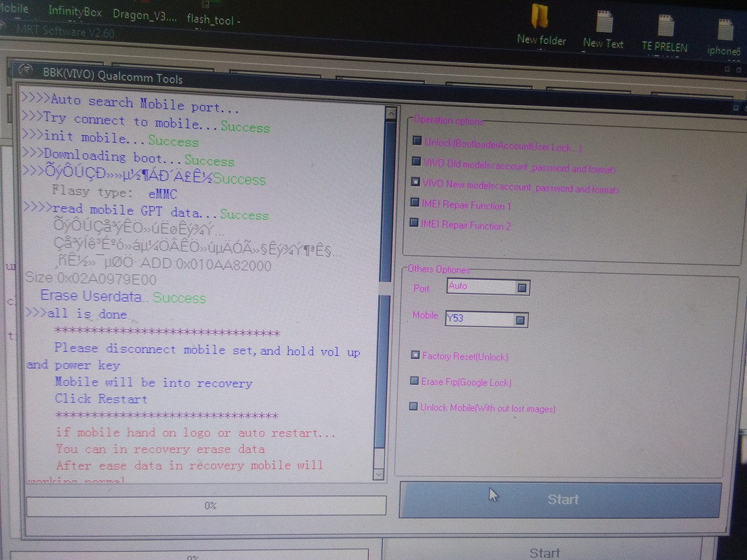
Task: Open the Dragon_V3 desktop shortcut
Action: click(144, 15)
